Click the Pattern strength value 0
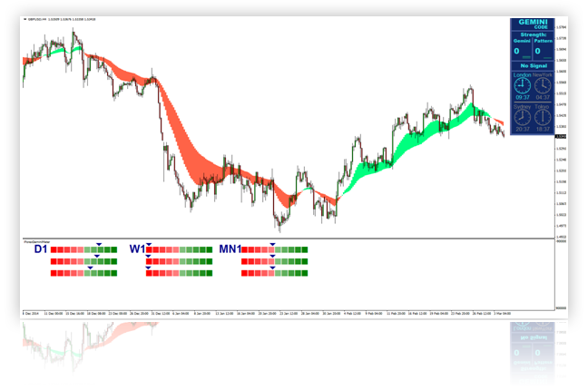This screenshot has height=390, width=588. tap(538, 51)
